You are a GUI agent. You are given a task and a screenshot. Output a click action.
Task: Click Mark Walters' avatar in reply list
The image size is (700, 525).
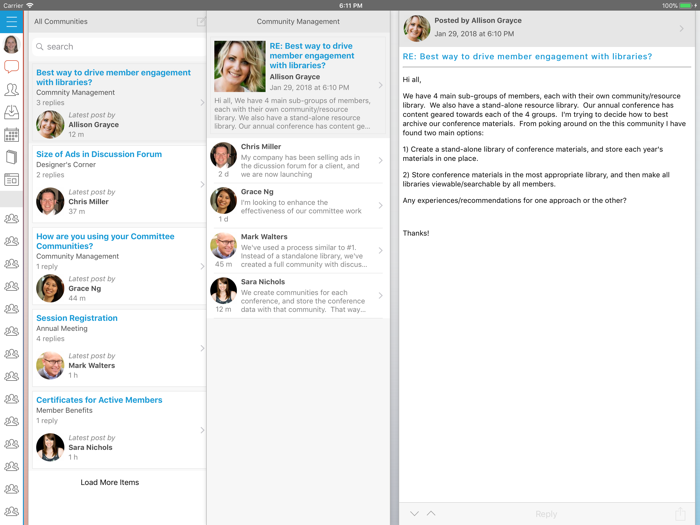click(x=223, y=246)
